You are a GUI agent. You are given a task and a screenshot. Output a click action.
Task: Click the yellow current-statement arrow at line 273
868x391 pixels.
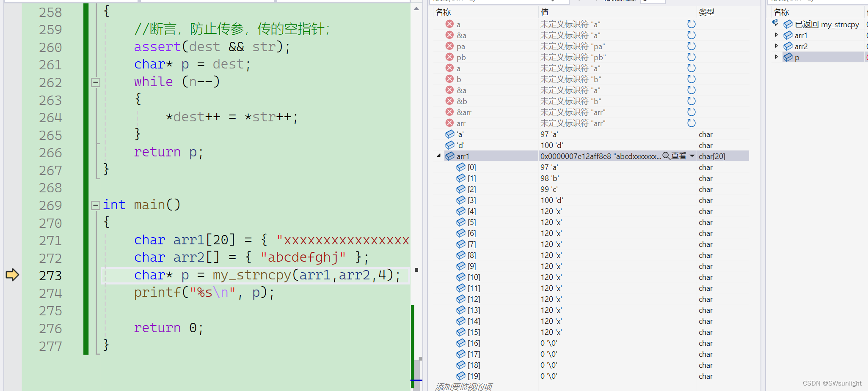(12, 275)
